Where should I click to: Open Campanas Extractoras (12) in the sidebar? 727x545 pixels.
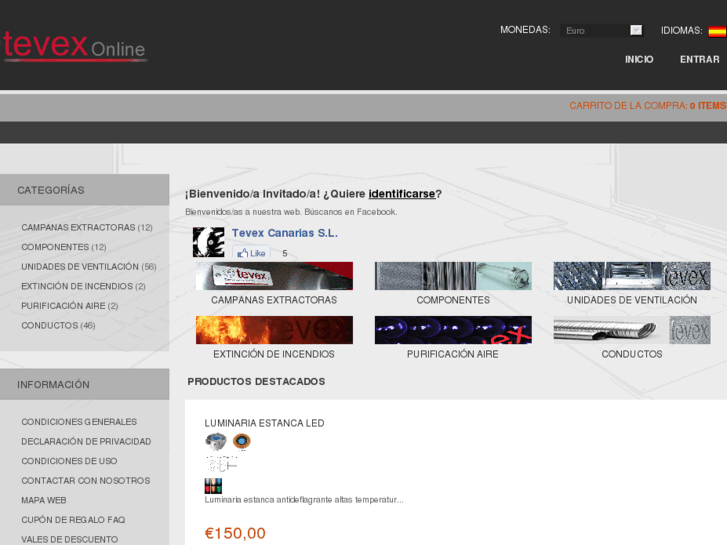point(87,227)
